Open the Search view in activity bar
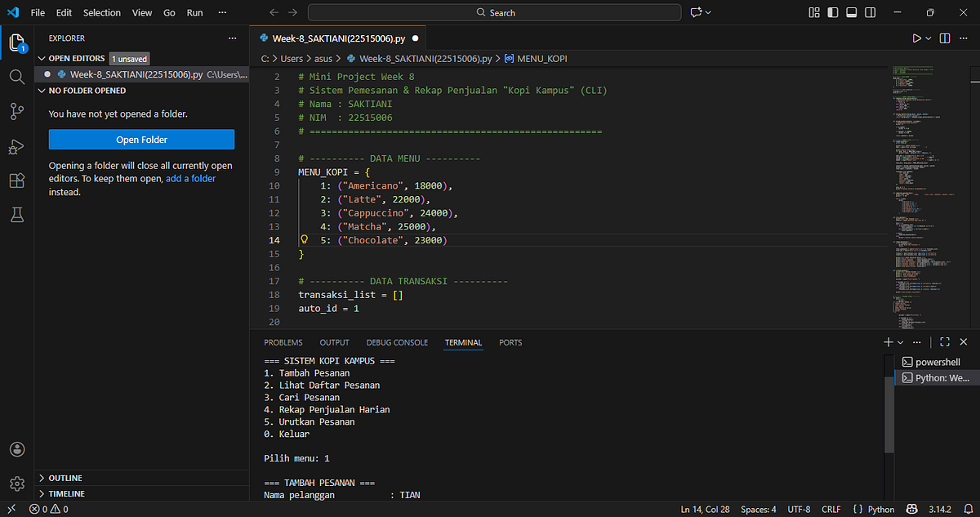The width and height of the screenshot is (980, 517). (x=16, y=77)
